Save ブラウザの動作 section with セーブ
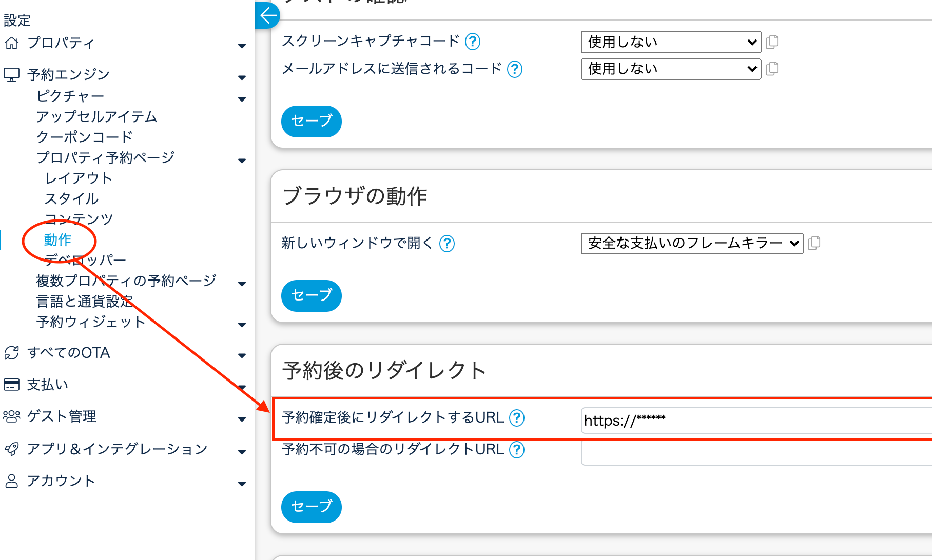This screenshot has height=560, width=932. 311,295
